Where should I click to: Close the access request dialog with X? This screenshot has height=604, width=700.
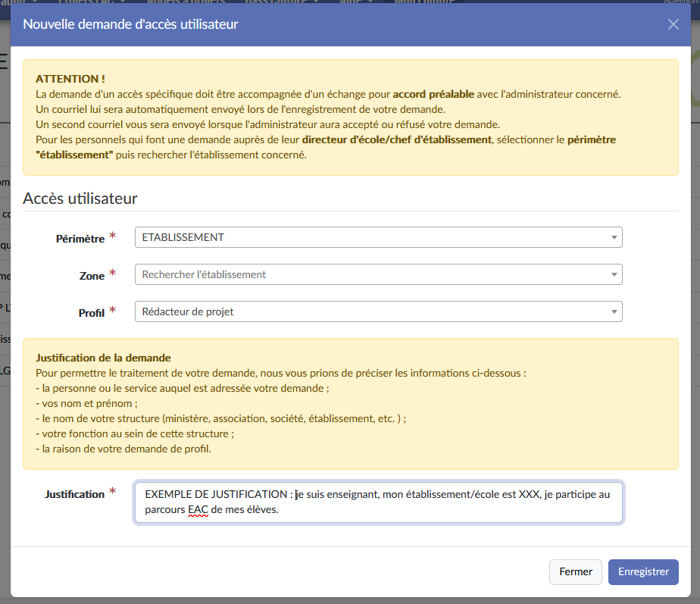(x=673, y=24)
